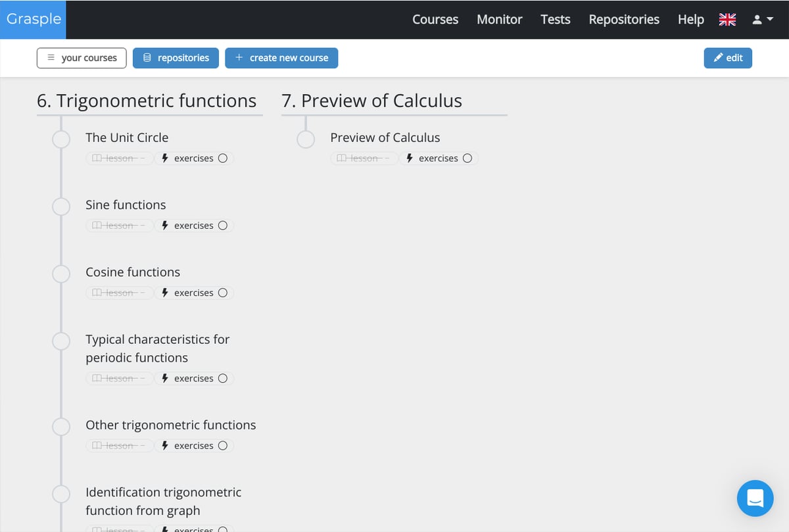
Task: Open the Monitor menu
Action: click(499, 19)
